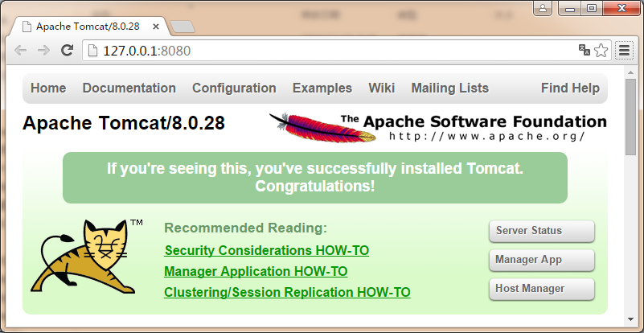Bookmark this page with the star icon

tap(601, 51)
